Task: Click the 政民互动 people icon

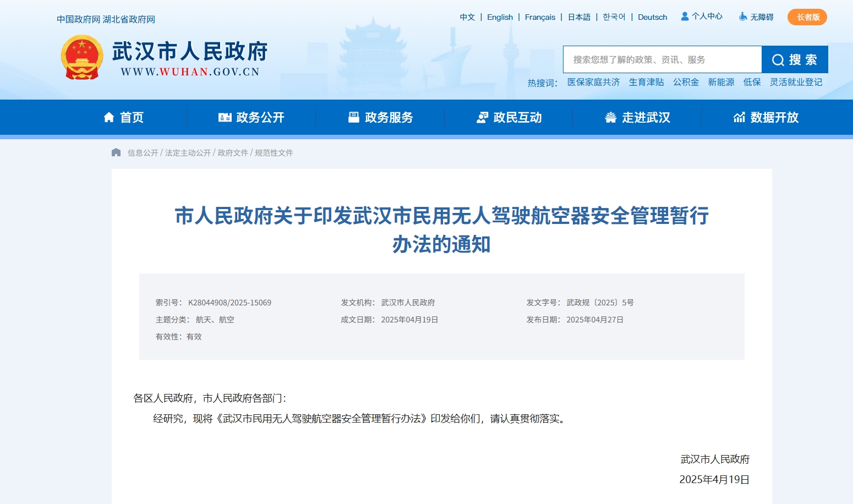Action: pyautogui.click(x=482, y=117)
